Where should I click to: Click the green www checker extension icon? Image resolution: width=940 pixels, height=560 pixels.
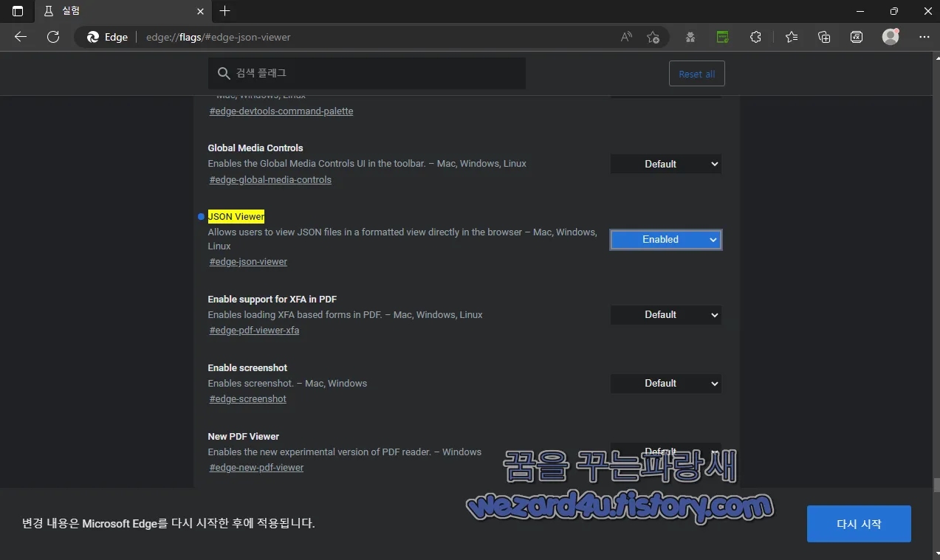tap(723, 37)
